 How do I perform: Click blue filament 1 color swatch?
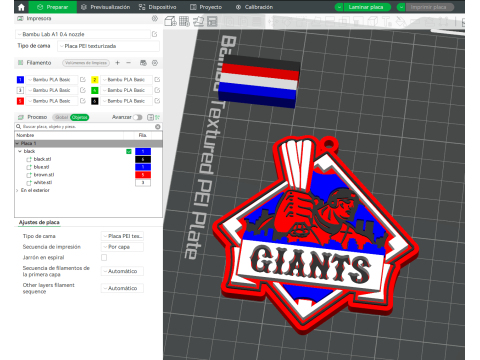click(x=20, y=80)
